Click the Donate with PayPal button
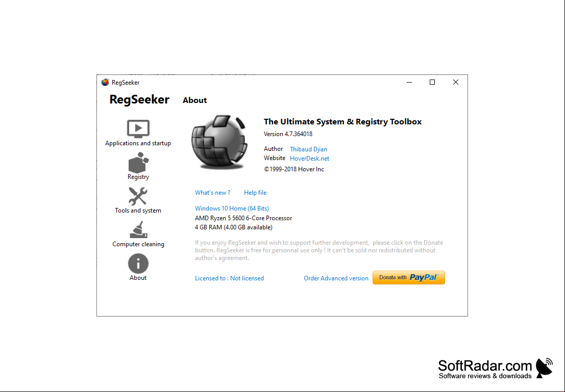This screenshot has width=565, height=392. [409, 277]
